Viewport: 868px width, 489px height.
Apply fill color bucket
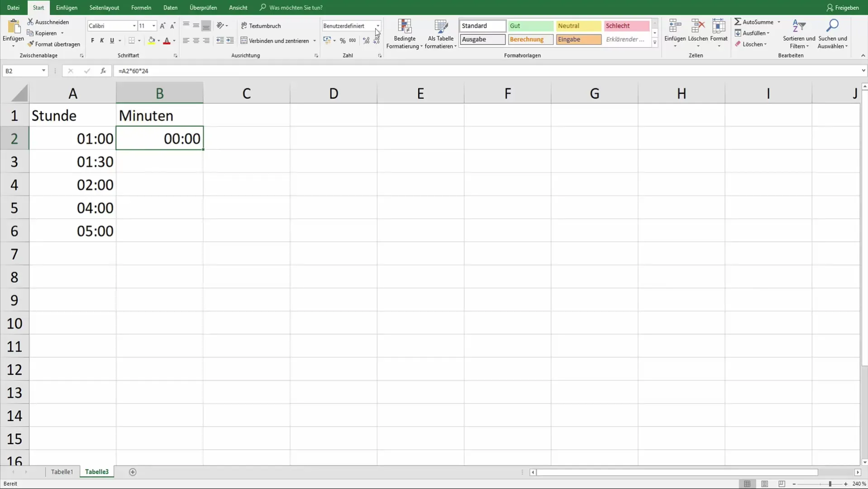coord(152,40)
